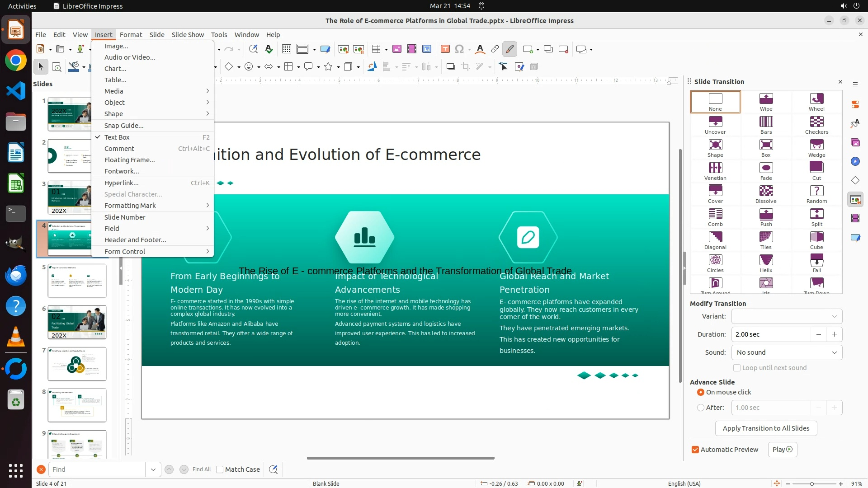Expand the Variant dropdown

(787, 316)
